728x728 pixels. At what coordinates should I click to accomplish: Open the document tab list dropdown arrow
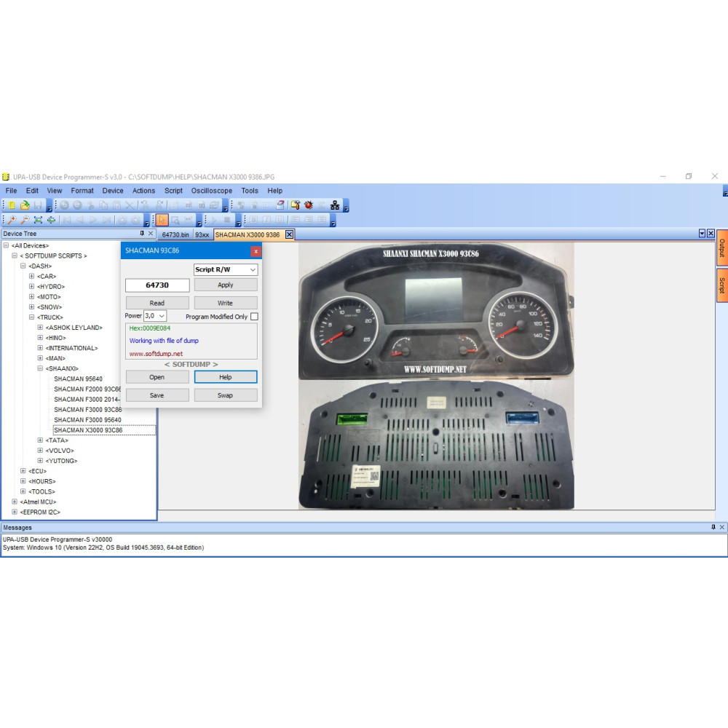pyautogui.click(x=702, y=234)
